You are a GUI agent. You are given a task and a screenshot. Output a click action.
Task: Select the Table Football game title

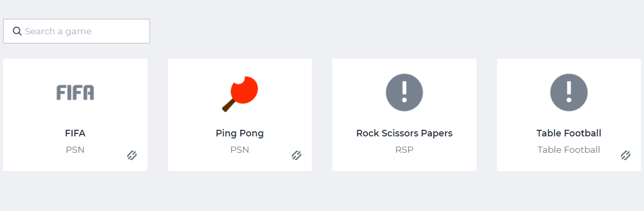pos(568,133)
